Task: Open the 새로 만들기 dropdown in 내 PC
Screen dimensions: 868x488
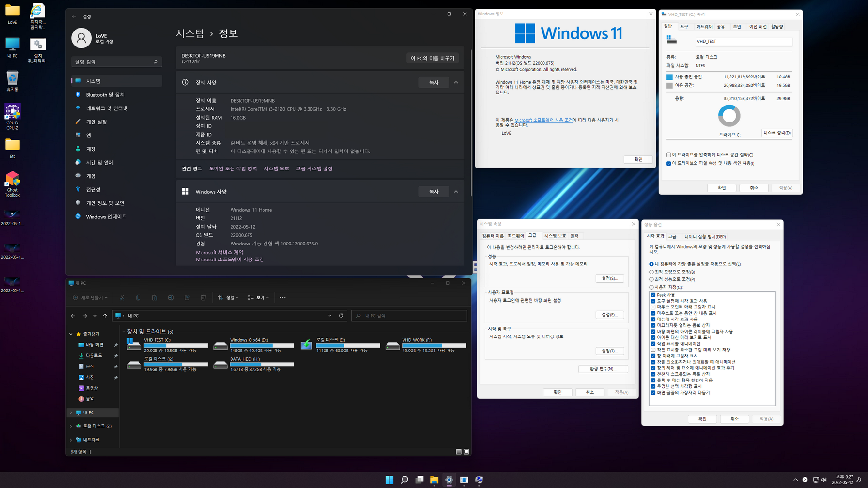Action: 91,298
